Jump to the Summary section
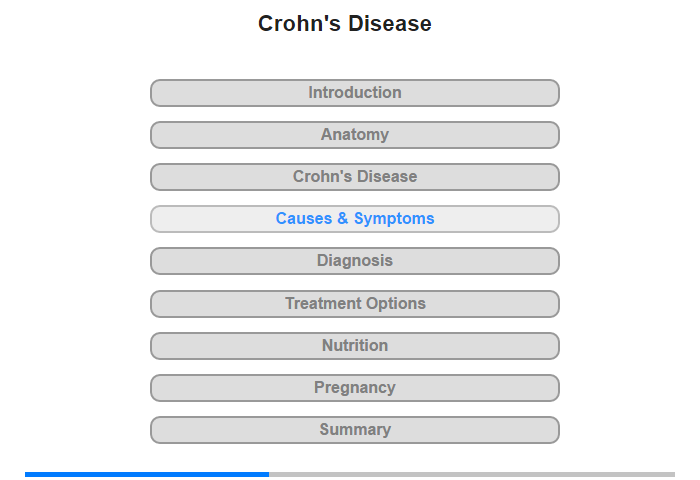This screenshot has height=480, width=700. click(355, 430)
